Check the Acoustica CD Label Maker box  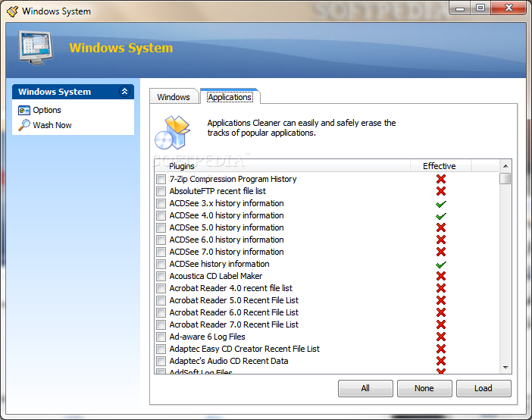pos(161,276)
